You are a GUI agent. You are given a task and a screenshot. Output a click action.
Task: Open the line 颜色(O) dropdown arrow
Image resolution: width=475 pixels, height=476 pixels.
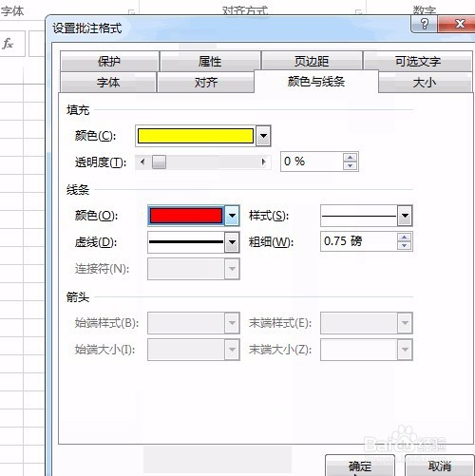coord(232,216)
